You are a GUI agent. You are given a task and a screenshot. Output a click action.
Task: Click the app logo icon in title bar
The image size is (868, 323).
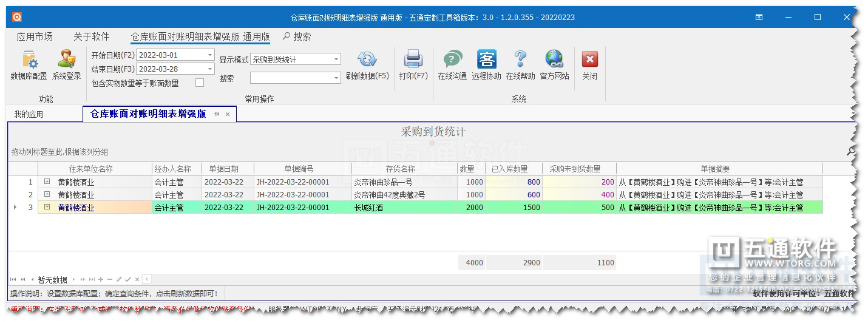(17, 17)
